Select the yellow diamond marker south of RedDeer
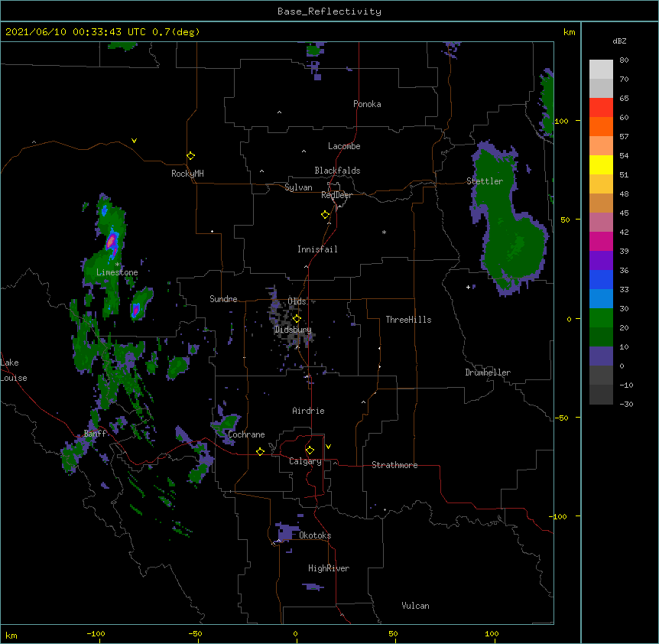 click(x=326, y=215)
